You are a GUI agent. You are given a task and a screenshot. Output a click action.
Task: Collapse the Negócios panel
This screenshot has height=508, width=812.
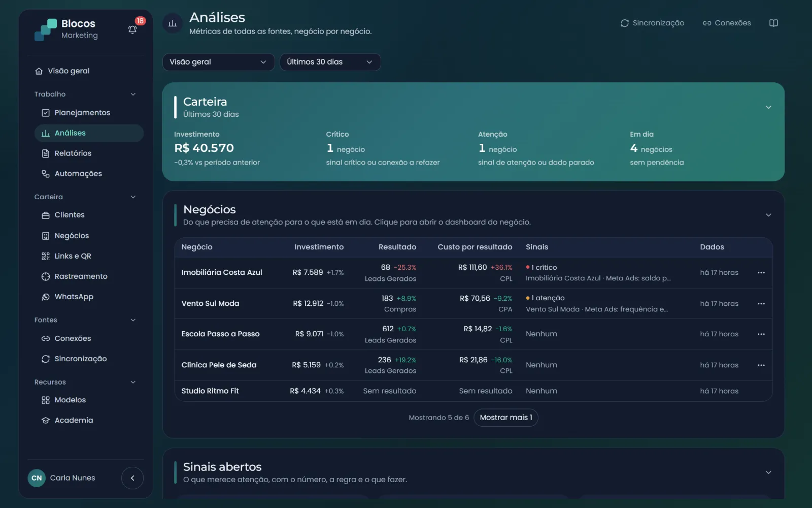pyautogui.click(x=768, y=215)
